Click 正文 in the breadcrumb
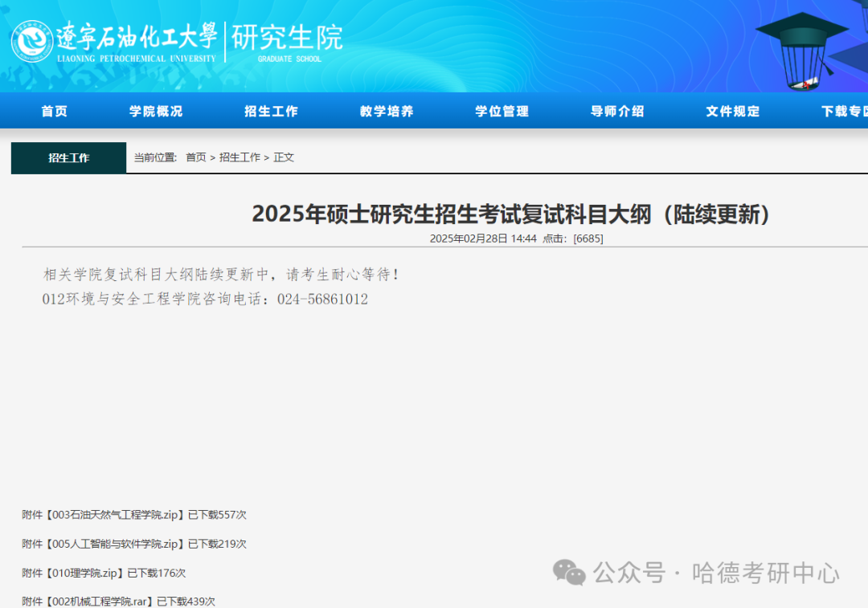Image resolution: width=868 pixels, height=608 pixels. pyautogui.click(x=284, y=157)
